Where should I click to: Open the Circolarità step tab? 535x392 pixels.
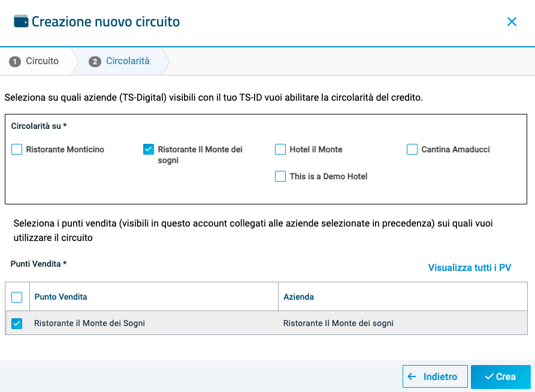(128, 61)
